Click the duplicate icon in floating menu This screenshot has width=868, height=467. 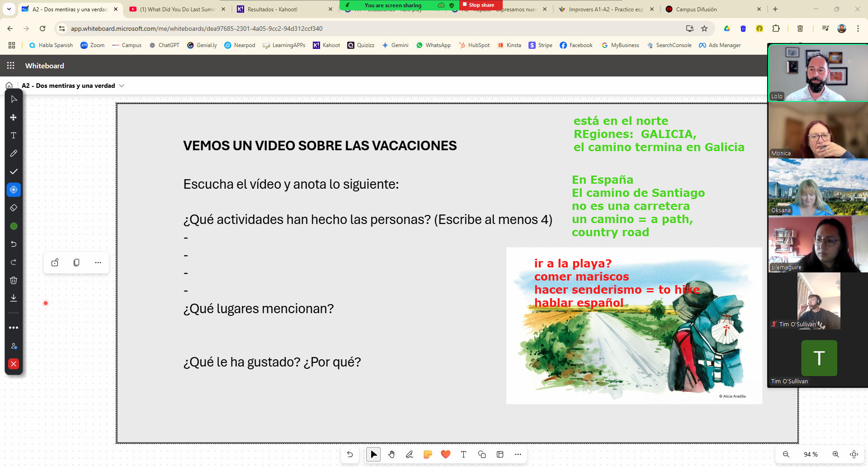(76, 262)
